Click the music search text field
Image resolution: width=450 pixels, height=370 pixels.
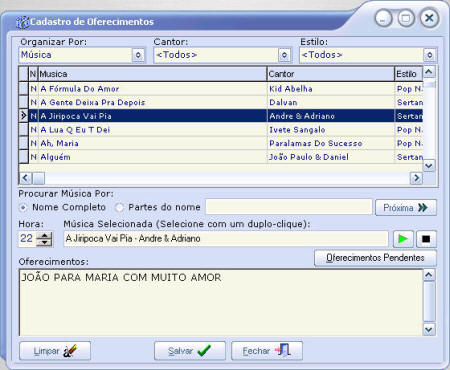coord(289,207)
